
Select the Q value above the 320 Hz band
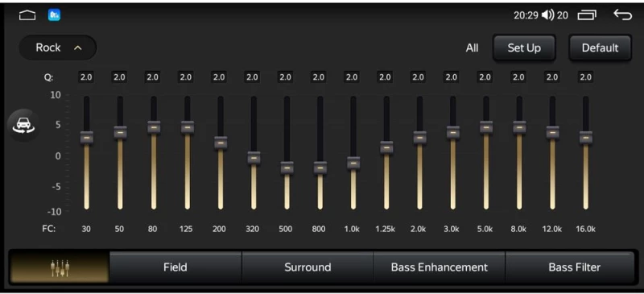pyautogui.click(x=252, y=77)
